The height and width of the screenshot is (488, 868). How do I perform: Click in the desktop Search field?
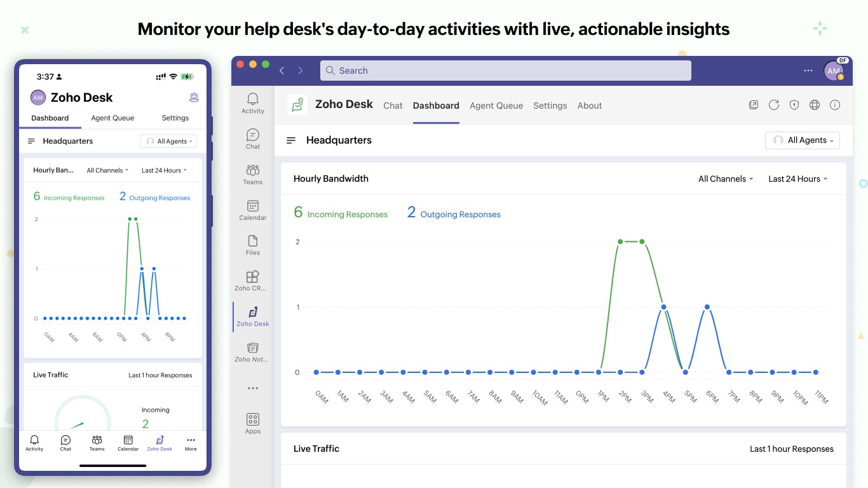tap(506, 71)
